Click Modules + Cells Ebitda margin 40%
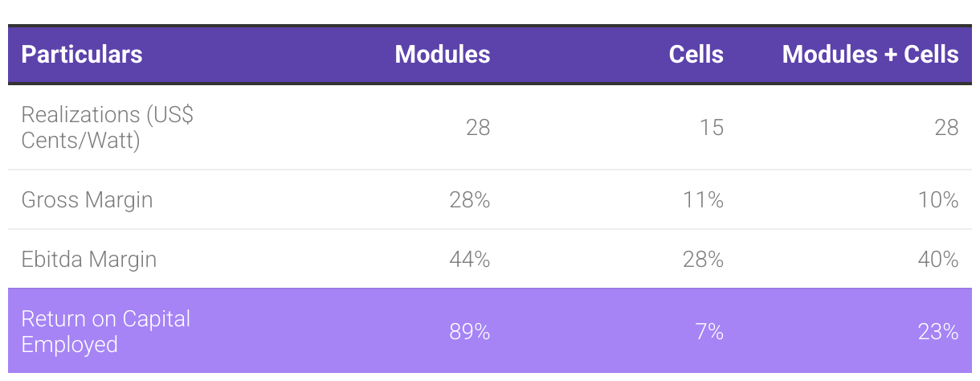 coord(939,260)
